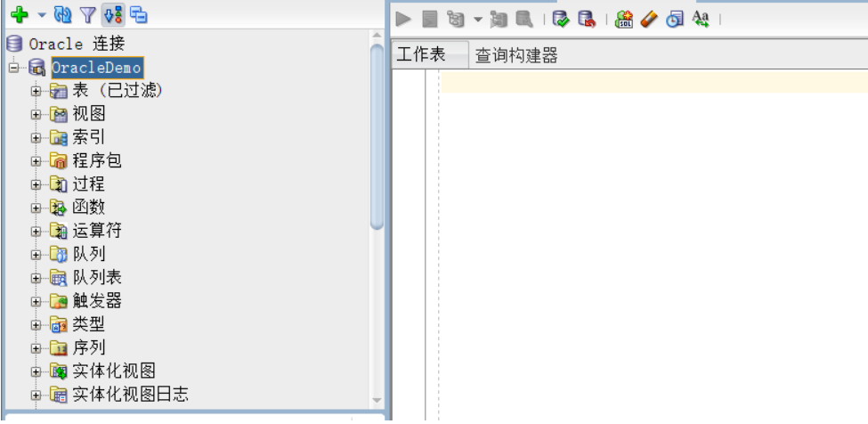Expand the 索引 node
The width and height of the screenshot is (868, 424).
tap(36, 138)
